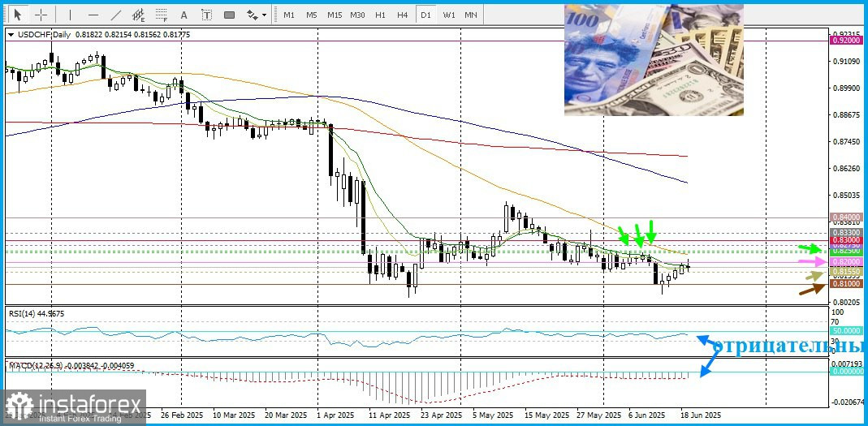The width and height of the screenshot is (868, 426).
Task: Click the MACD(12,26,9) indicator label
Action: point(37,366)
